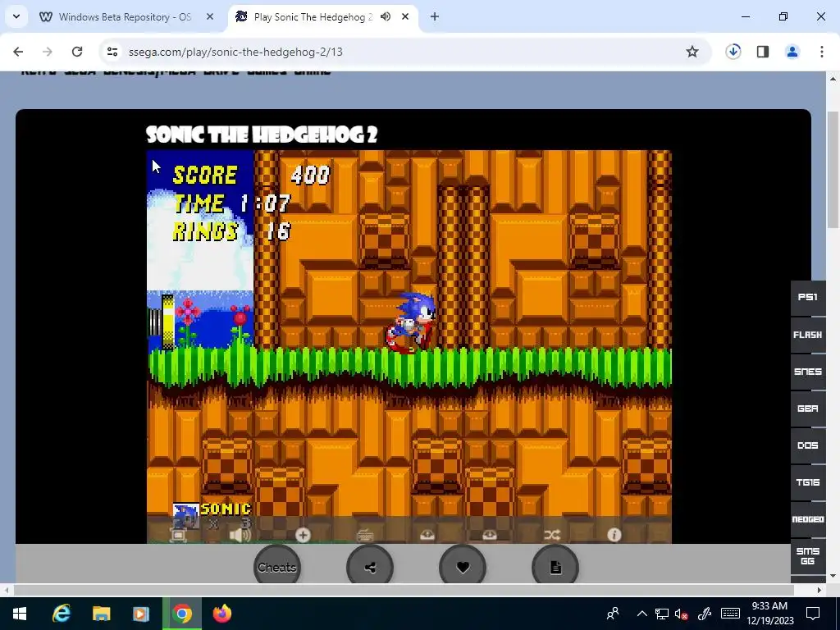Click the horizontal scrollbar left arrow
The height and width of the screenshot is (630, 840).
(7, 590)
